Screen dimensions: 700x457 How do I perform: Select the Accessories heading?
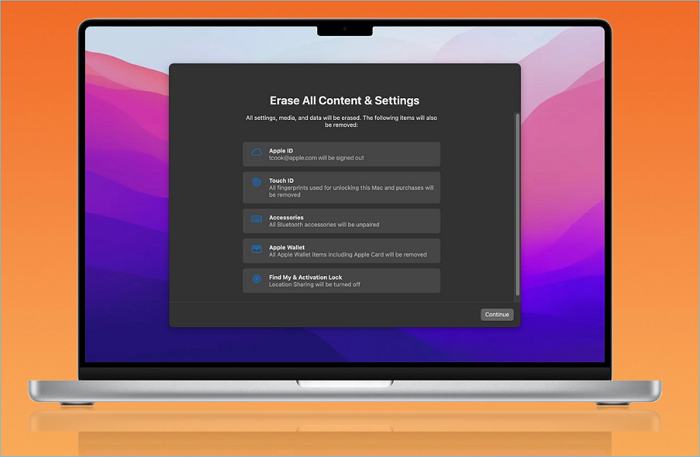pos(286,217)
